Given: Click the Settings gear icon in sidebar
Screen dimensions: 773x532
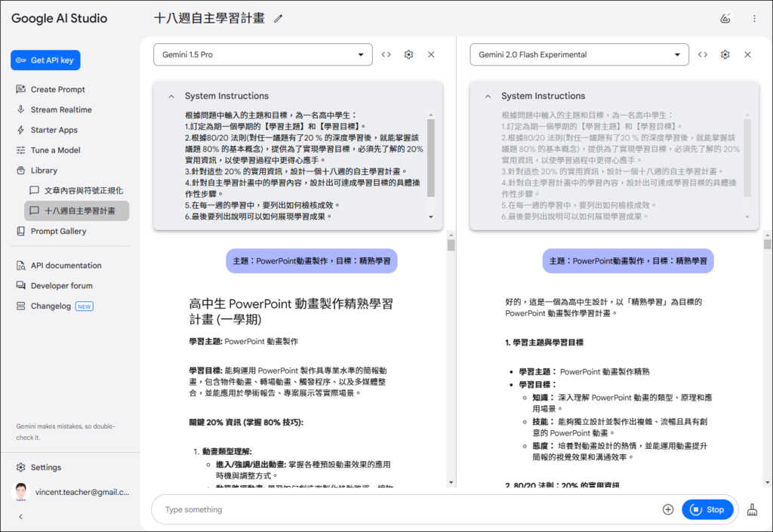Looking at the screenshot, I should tap(20, 467).
